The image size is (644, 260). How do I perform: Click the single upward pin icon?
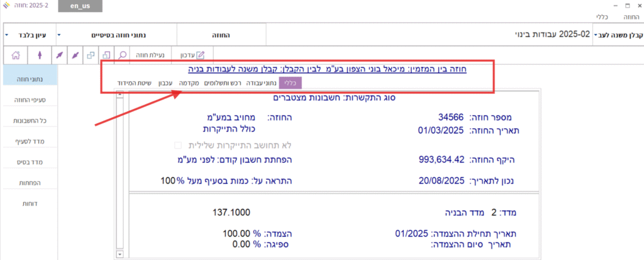click(39, 55)
